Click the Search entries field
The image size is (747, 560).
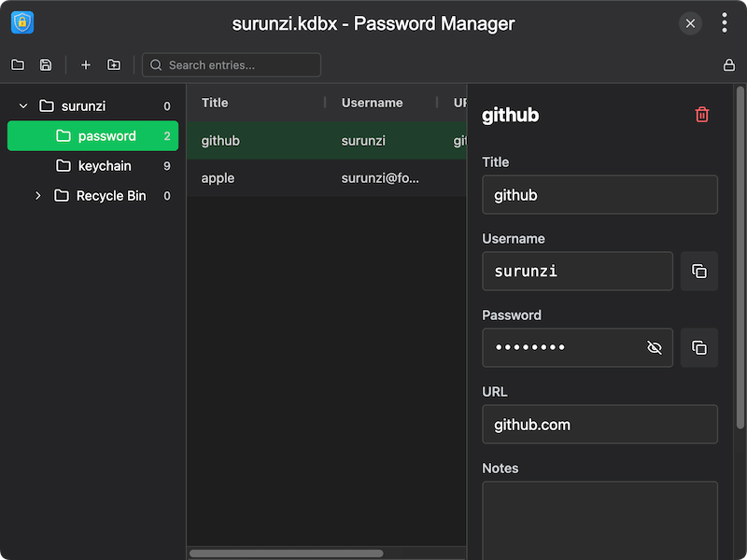click(x=238, y=65)
